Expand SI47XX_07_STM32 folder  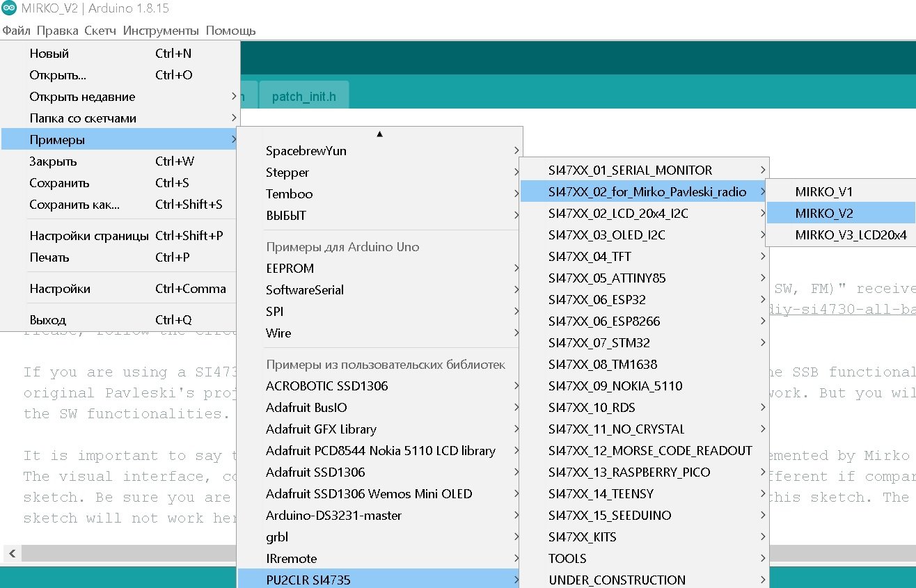pyautogui.click(x=645, y=343)
